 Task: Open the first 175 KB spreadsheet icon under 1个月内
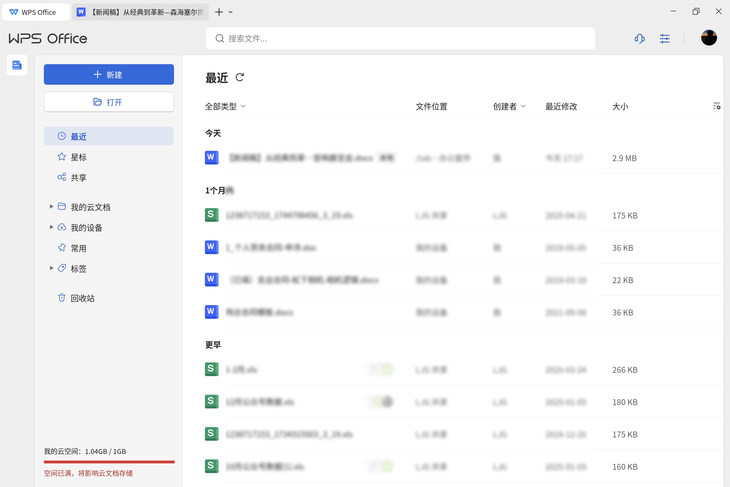pyautogui.click(x=211, y=215)
